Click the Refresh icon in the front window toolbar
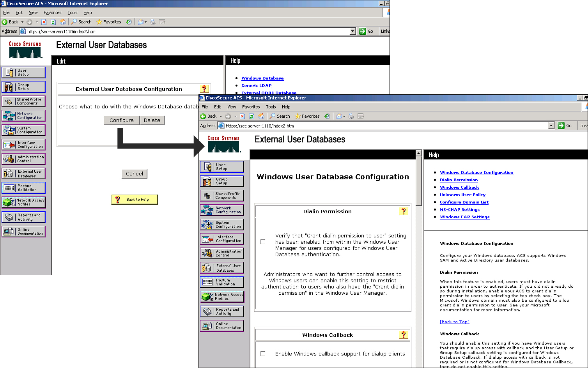 [x=252, y=116]
